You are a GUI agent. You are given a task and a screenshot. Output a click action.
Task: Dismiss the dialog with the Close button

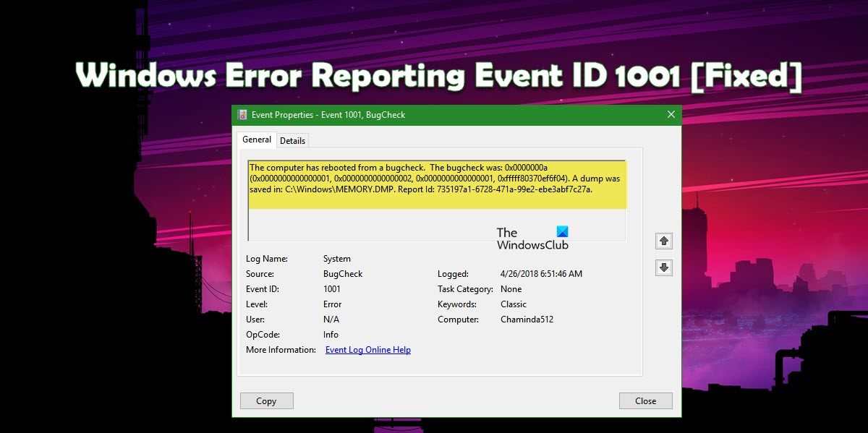645,400
